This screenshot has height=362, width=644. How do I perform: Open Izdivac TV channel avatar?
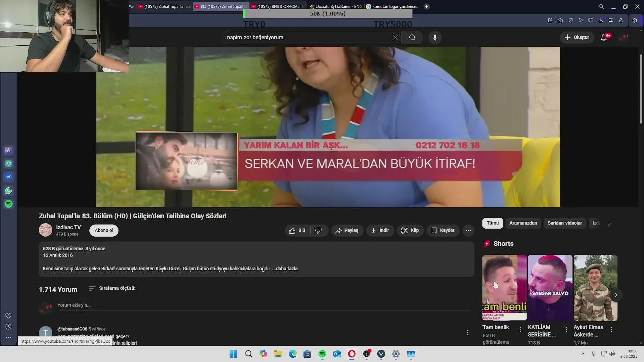[46, 230]
